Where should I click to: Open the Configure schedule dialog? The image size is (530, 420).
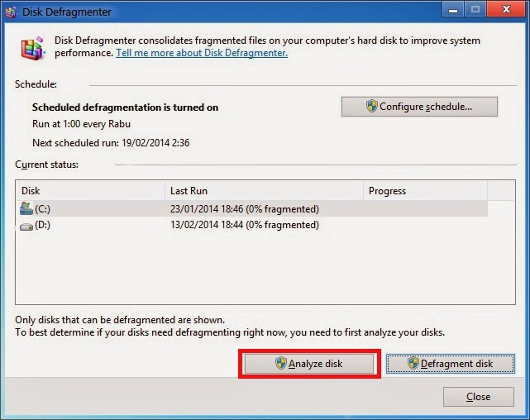click(419, 107)
